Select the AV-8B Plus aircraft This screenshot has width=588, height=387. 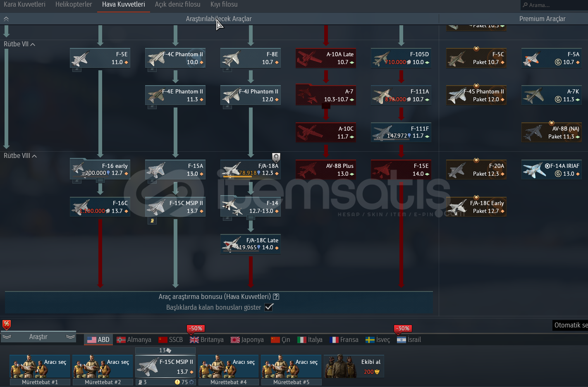(326, 170)
